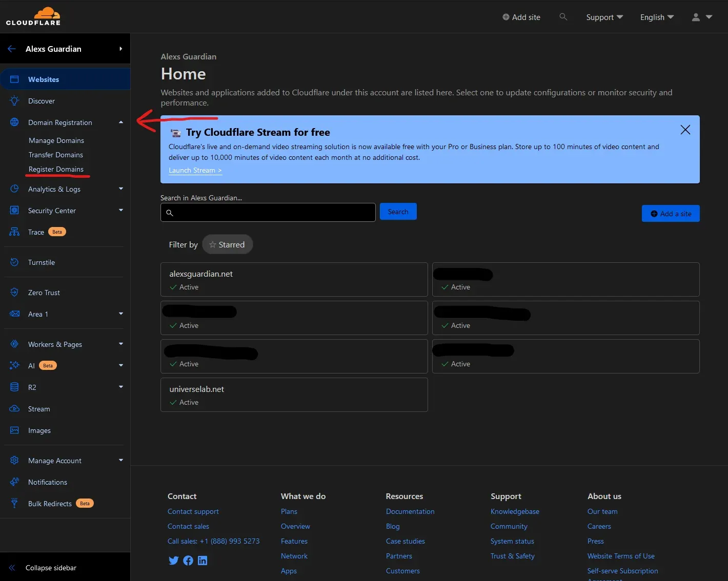Image resolution: width=728 pixels, height=581 pixels.
Task: Open the search magnifier in the top bar
Action: tap(563, 17)
